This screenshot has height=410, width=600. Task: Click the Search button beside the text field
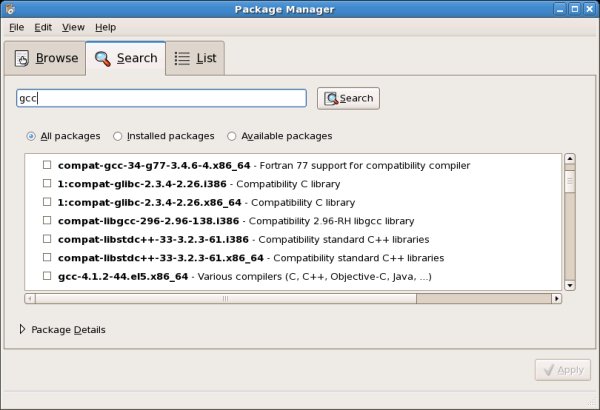(348, 98)
